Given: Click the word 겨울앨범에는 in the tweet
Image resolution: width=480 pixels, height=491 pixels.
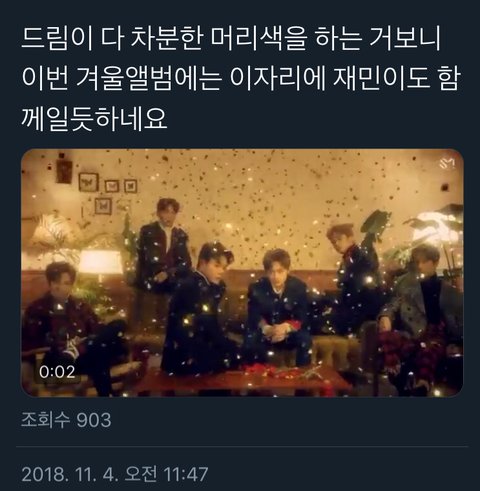Looking at the screenshot, I should tap(148, 79).
